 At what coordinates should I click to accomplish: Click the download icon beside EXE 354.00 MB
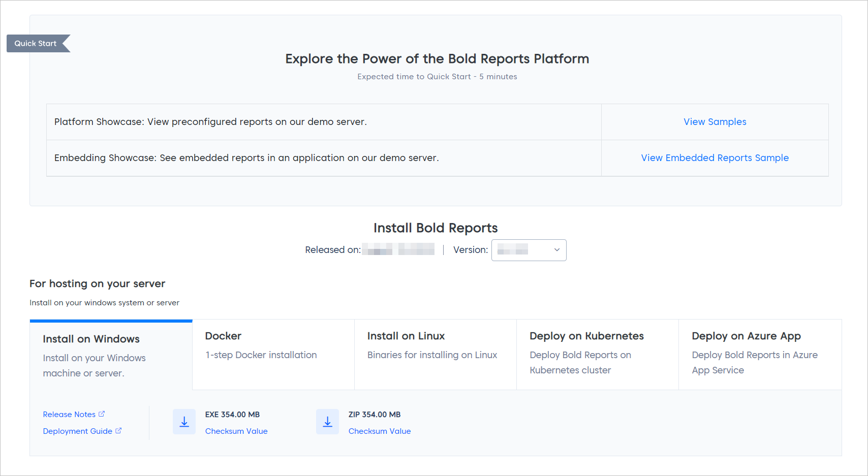pyautogui.click(x=184, y=422)
